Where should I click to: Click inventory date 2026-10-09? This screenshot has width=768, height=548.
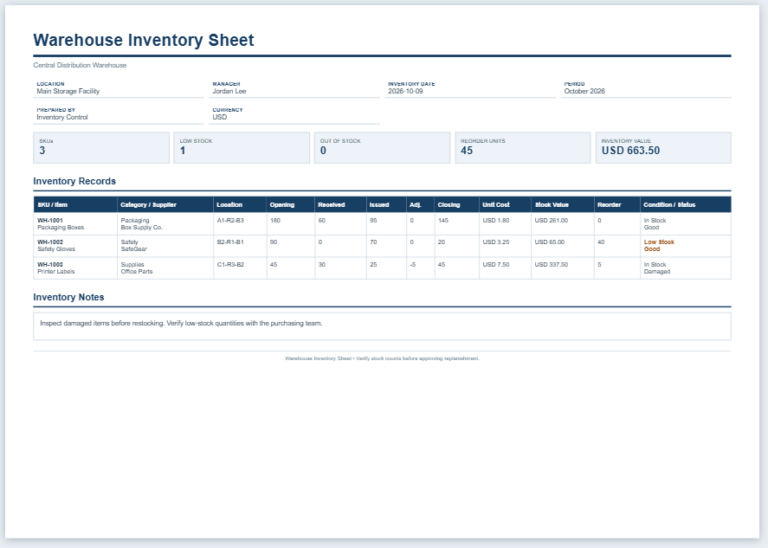coord(406,91)
